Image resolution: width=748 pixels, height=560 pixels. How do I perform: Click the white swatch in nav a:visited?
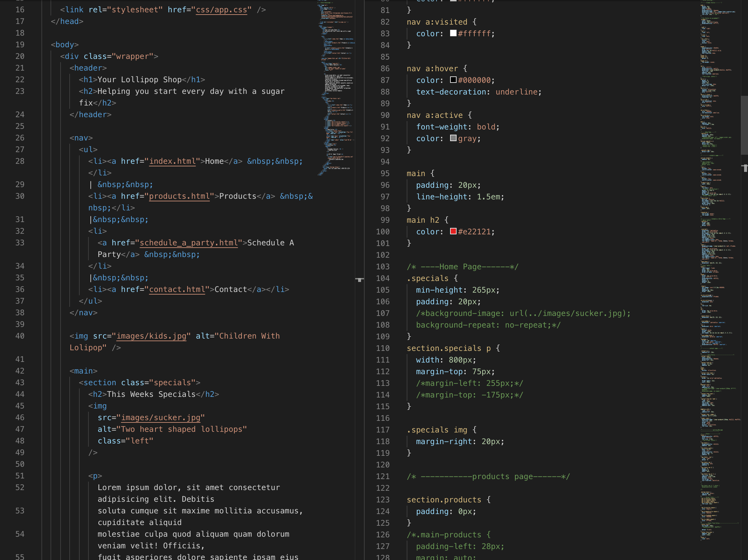click(x=453, y=33)
